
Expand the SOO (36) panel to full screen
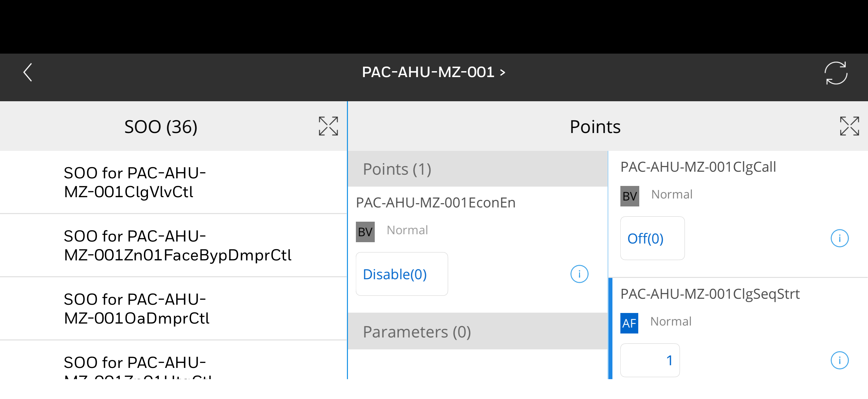coord(328,126)
